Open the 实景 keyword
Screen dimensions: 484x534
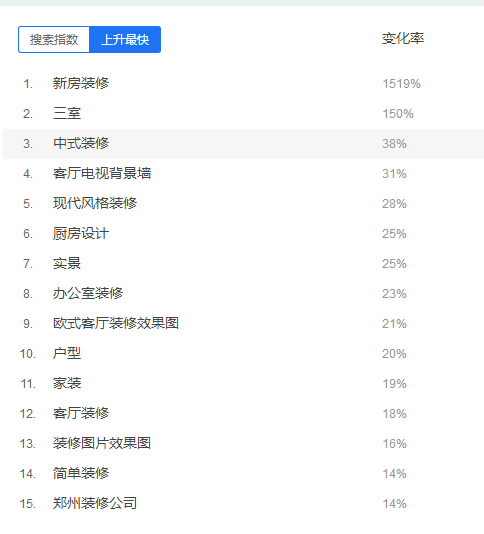(x=67, y=263)
